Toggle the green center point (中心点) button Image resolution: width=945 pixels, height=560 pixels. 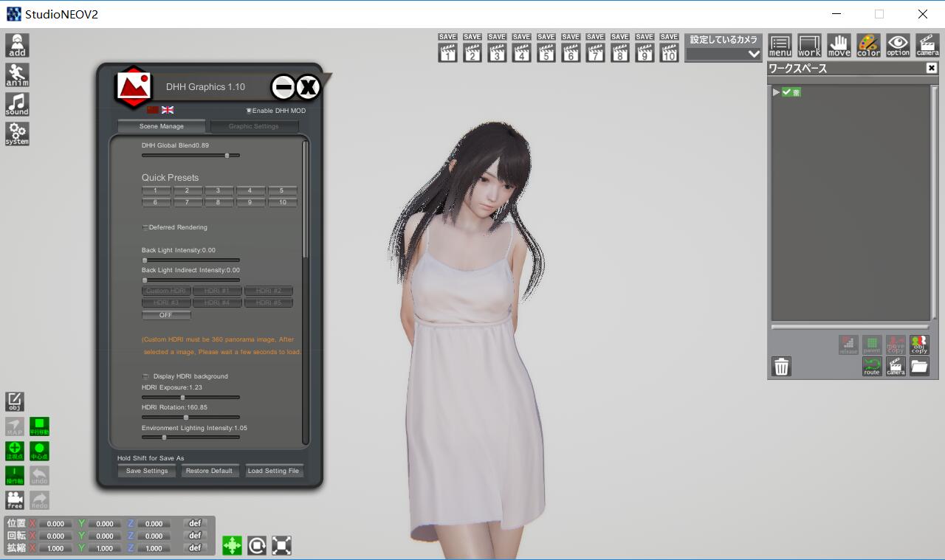point(39,451)
